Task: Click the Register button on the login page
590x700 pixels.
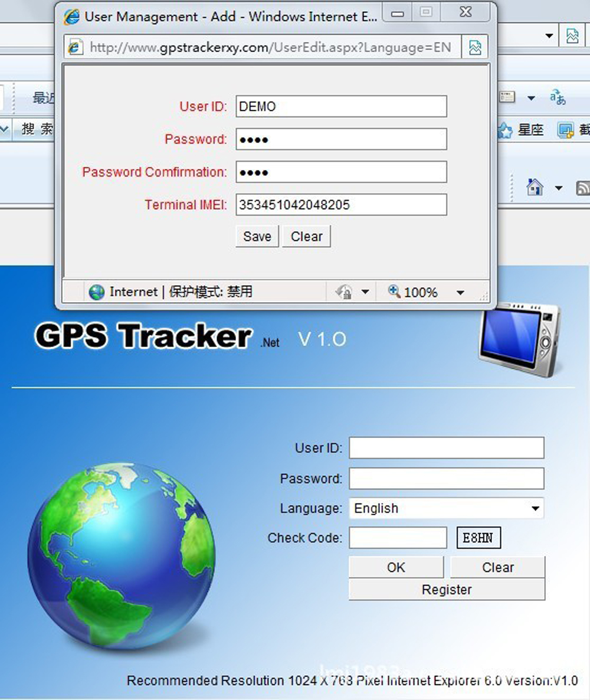Action: [x=446, y=589]
